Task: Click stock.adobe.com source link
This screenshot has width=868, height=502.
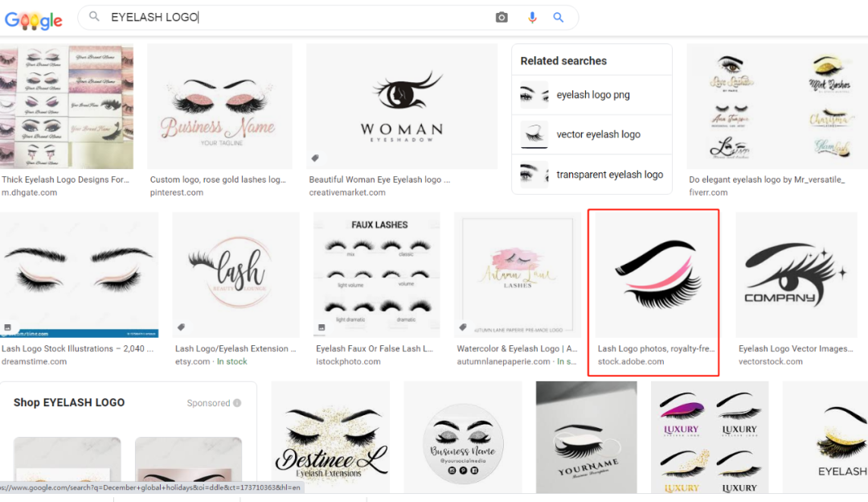Action: (x=631, y=361)
